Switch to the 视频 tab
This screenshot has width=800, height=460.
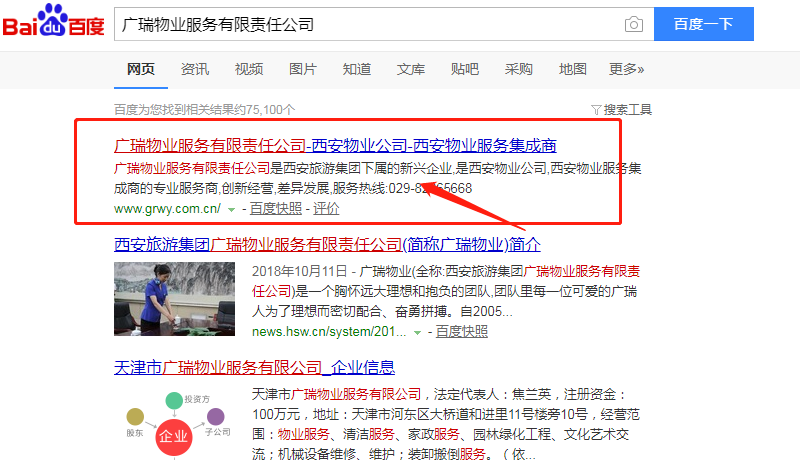point(249,69)
